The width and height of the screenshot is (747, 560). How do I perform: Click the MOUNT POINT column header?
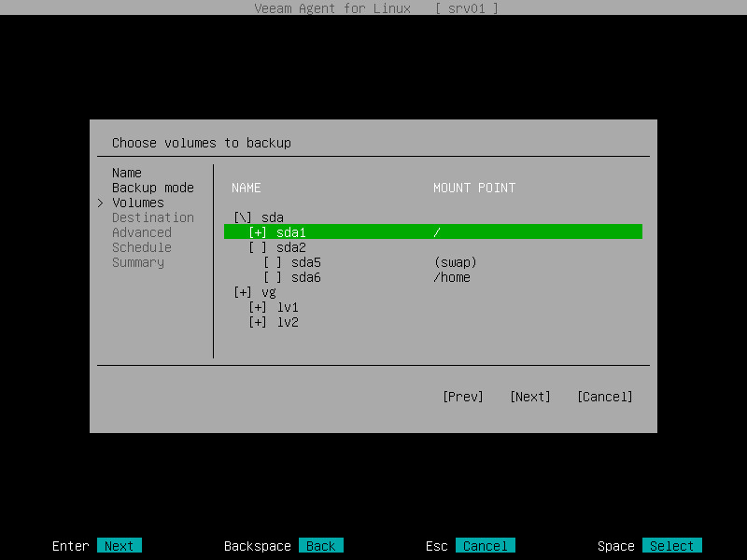point(474,188)
